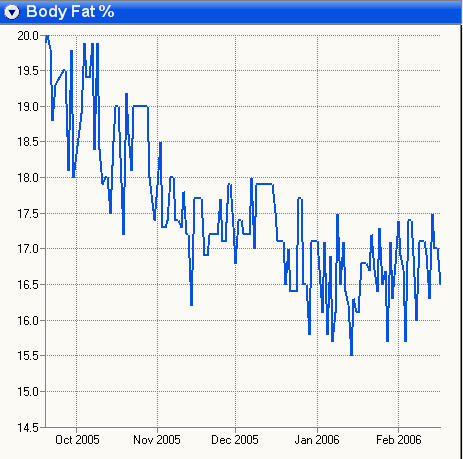
Task: Click the 15.0 y-axis value
Action: coord(28,392)
